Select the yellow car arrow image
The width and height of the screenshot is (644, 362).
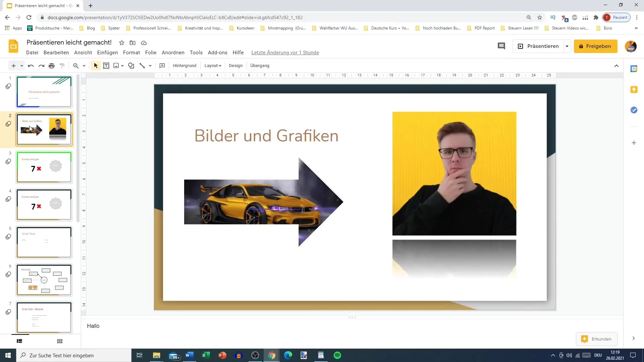pos(264,202)
